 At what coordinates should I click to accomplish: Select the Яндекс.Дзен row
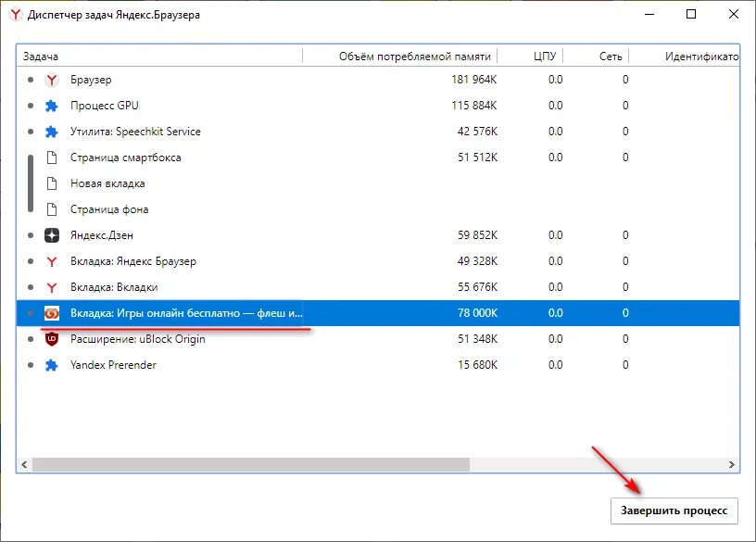click(378, 235)
